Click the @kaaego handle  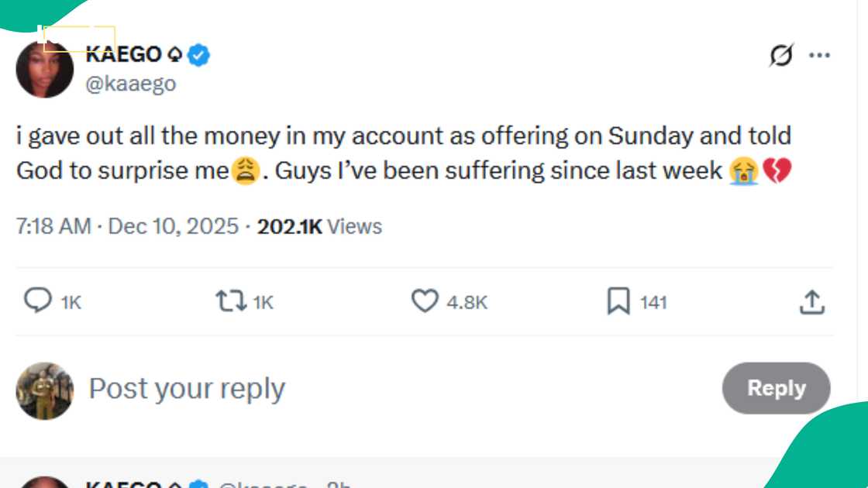pyautogui.click(x=132, y=83)
